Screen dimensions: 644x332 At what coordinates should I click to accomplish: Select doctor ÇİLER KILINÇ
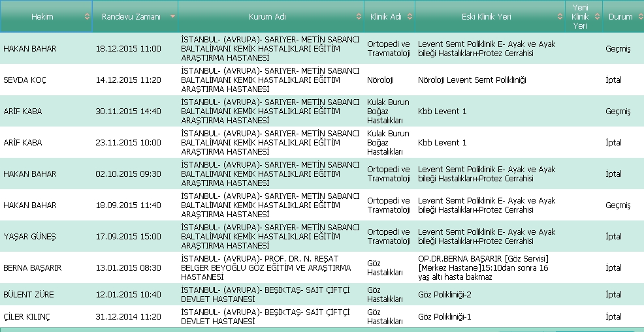(x=27, y=317)
